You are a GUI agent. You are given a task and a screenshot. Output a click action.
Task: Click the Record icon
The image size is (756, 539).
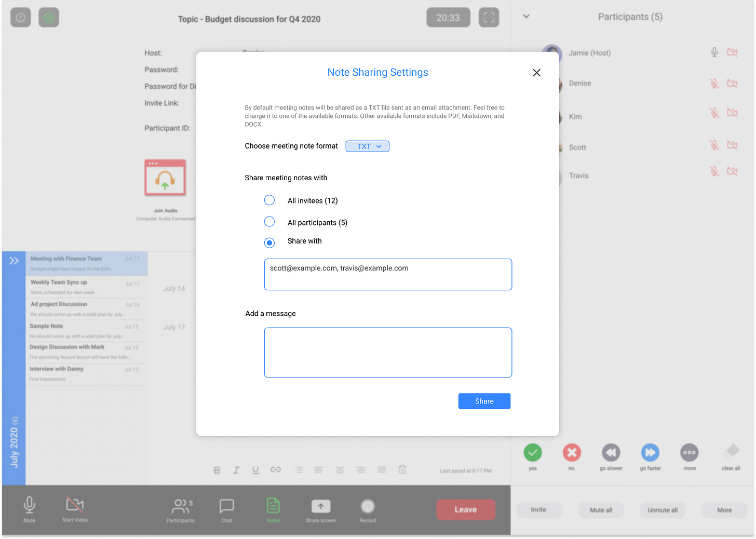tap(368, 506)
